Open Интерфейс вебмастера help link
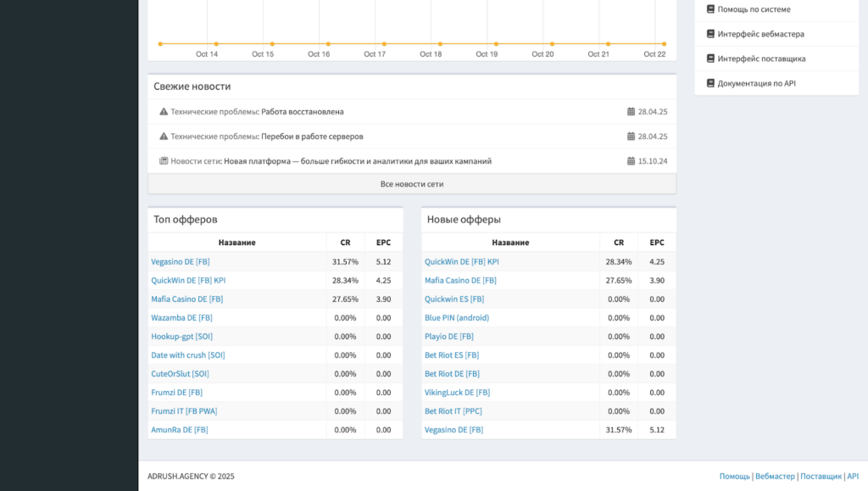Screen dimensions: 868x491 point(760,34)
